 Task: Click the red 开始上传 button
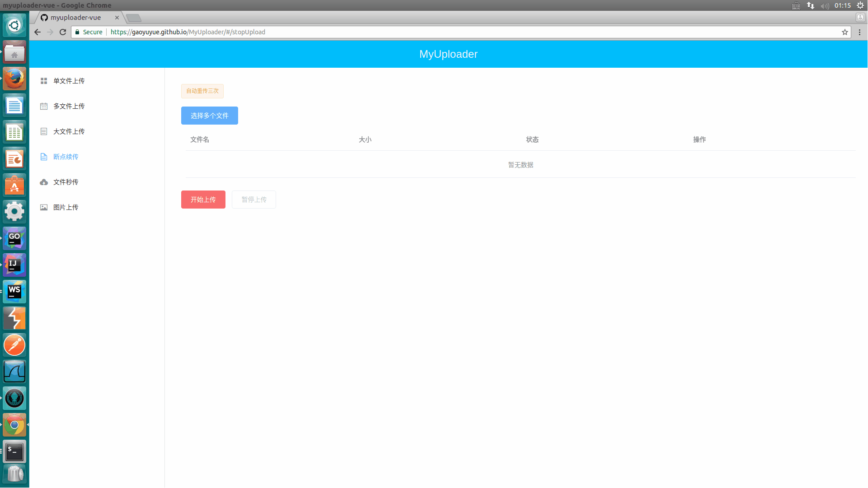203,200
